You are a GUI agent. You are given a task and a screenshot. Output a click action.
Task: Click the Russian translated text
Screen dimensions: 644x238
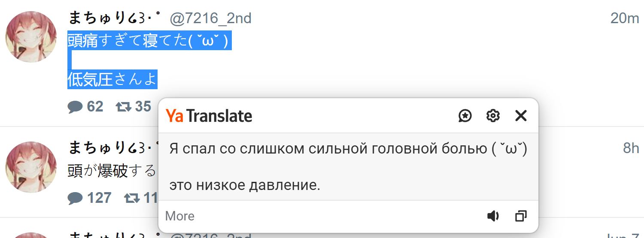[348, 149]
